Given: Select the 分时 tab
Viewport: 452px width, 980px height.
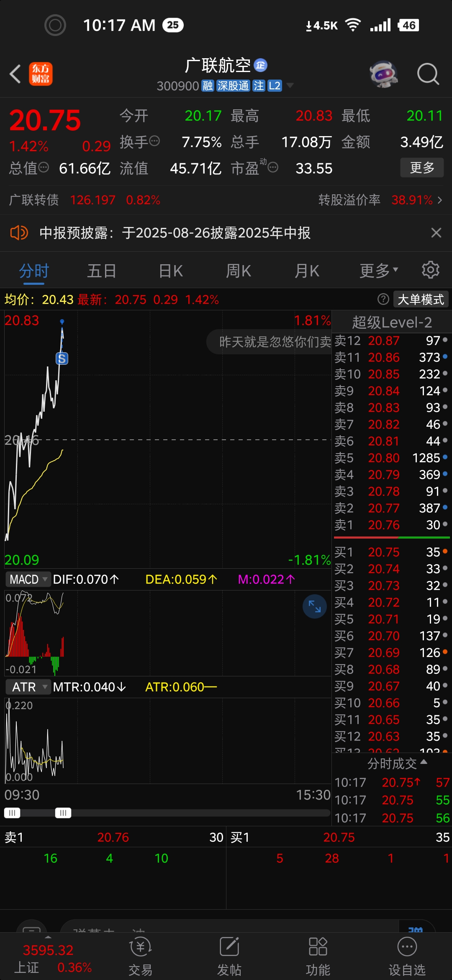Looking at the screenshot, I should 34,271.
